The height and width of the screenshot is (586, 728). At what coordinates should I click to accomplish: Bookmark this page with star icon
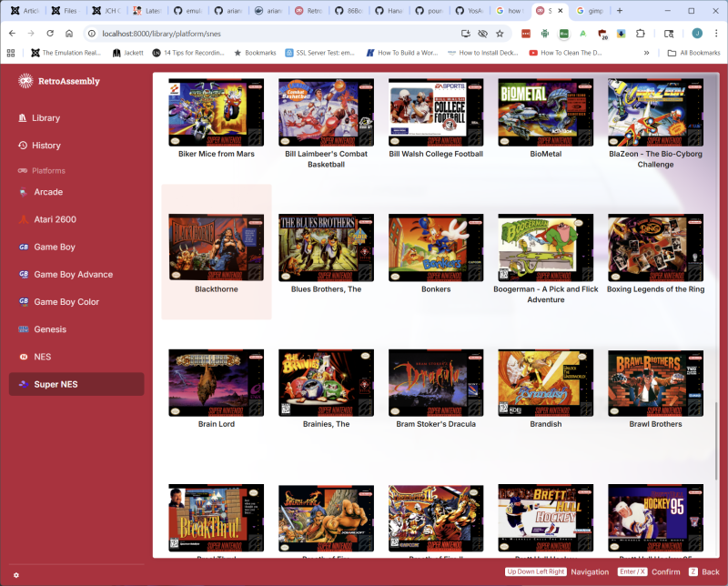[x=500, y=33]
